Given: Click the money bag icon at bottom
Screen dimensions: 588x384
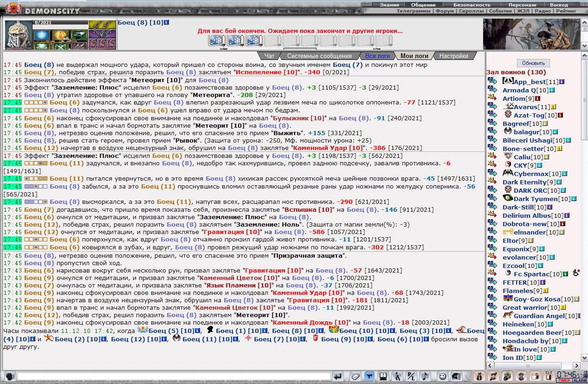Looking at the screenshot, I should coord(479,376).
